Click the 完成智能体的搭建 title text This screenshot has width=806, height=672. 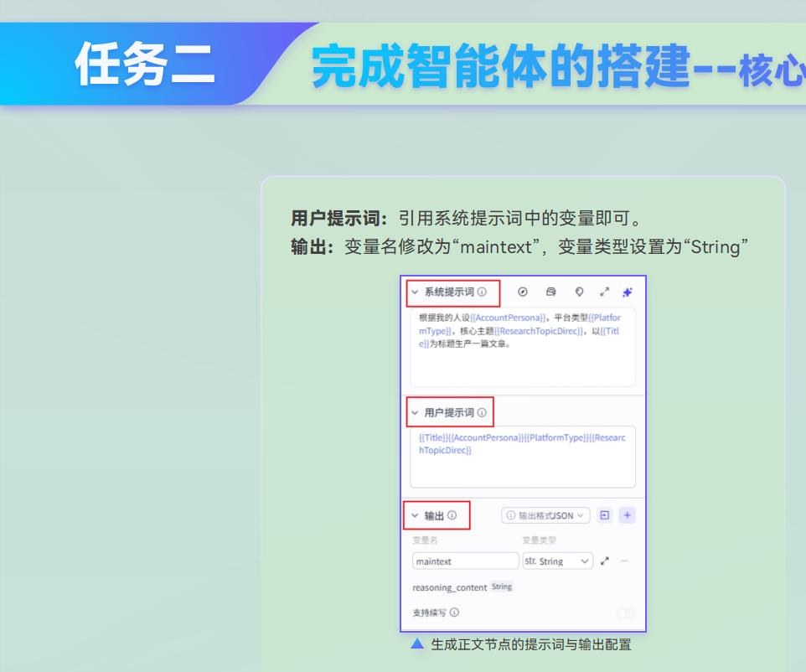(499, 66)
